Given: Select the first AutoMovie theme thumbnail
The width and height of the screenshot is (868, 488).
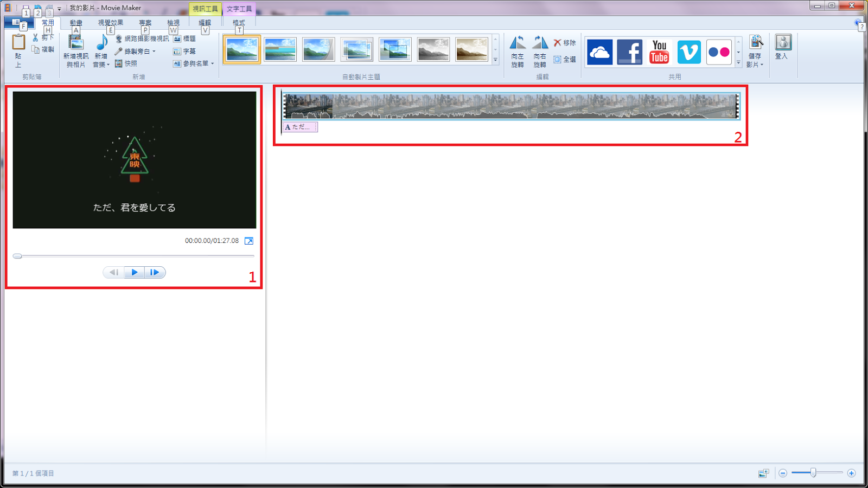Looking at the screenshot, I should pos(242,49).
